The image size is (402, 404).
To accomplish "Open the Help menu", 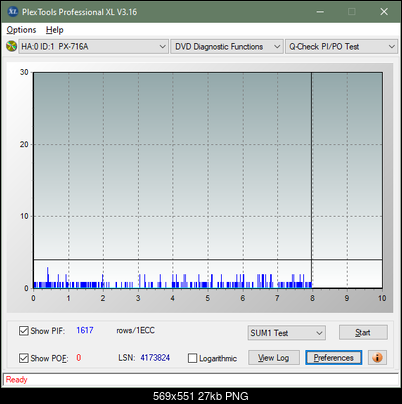I will click(55, 30).
